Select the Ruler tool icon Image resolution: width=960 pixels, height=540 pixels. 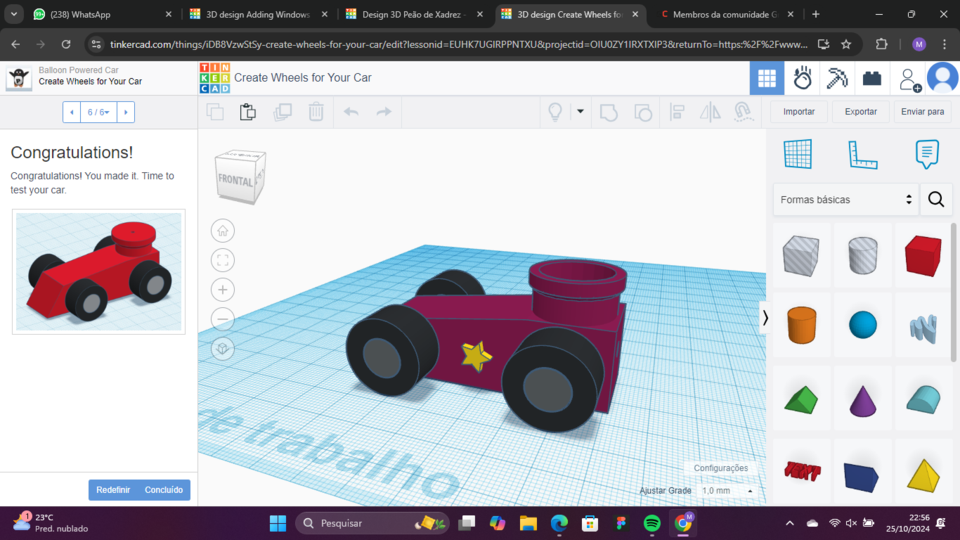pos(863,154)
